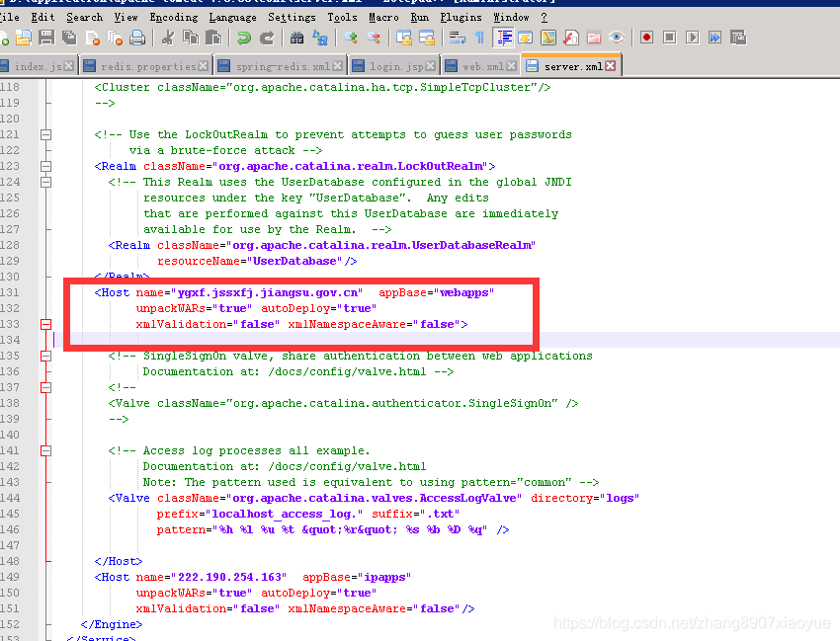The width and height of the screenshot is (840, 641).
Task: Click the Stop Recording macro icon
Action: click(x=670, y=38)
